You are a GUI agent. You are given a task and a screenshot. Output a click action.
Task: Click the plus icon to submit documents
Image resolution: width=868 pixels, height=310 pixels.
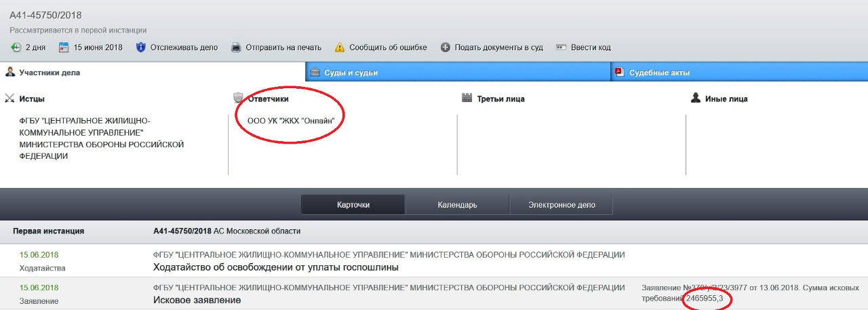[446, 47]
